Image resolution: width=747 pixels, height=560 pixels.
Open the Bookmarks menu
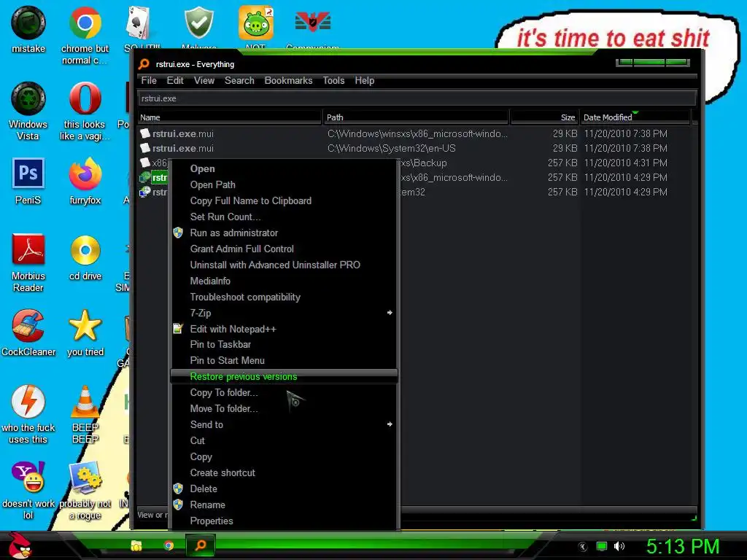[288, 80]
